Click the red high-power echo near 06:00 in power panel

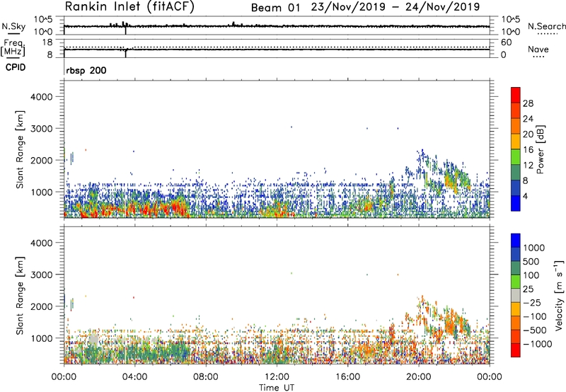coord(177,208)
